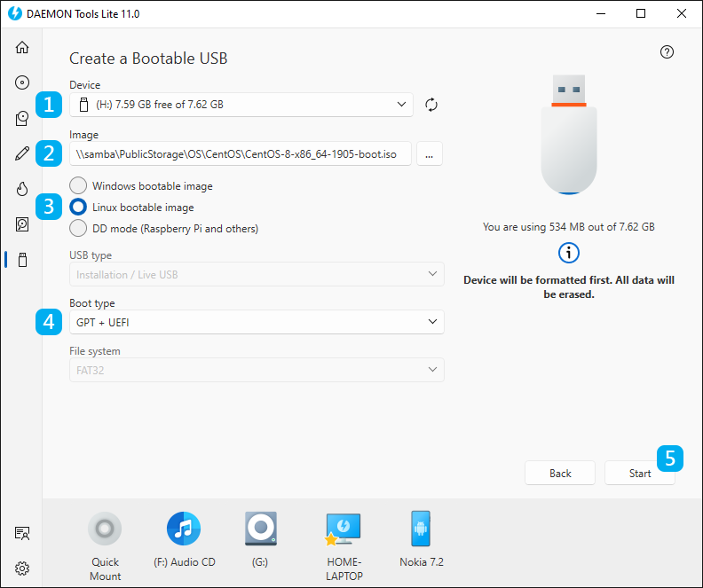
Task: Open the Boot type GPT + UEFI dropdown
Action: 257,322
